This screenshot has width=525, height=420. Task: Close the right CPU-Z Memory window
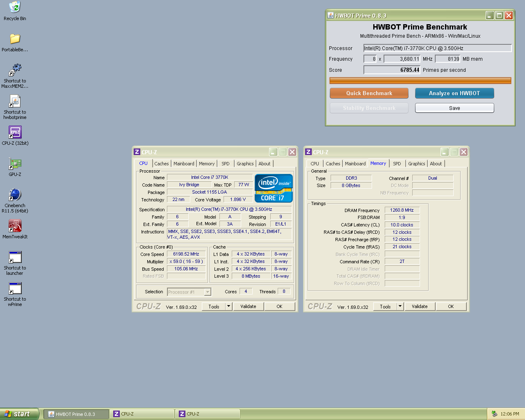(463, 152)
